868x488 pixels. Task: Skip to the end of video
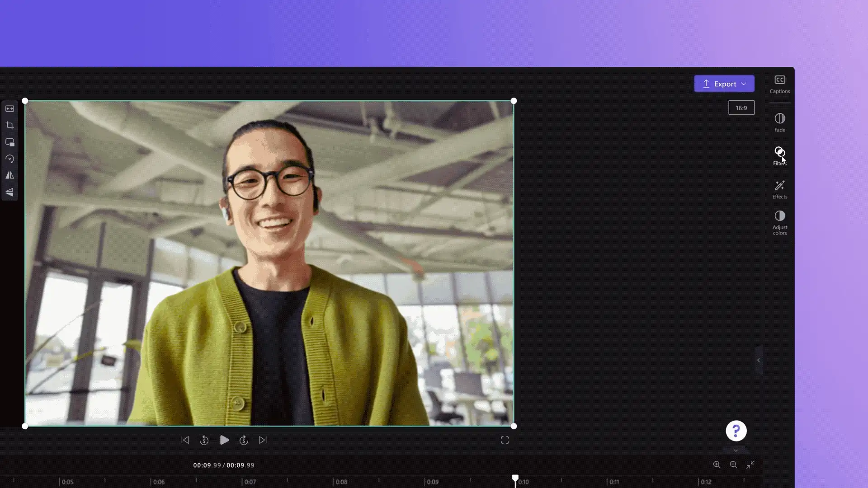tap(263, 440)
